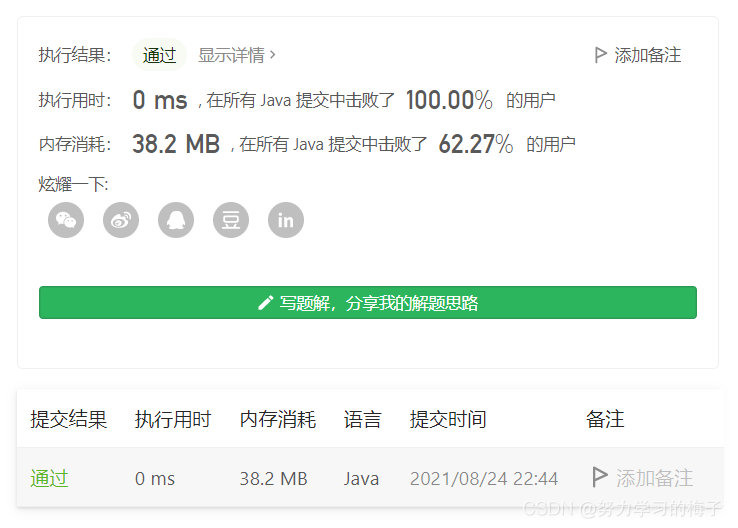Share result via Weibo icon

(x=121, y=220)
